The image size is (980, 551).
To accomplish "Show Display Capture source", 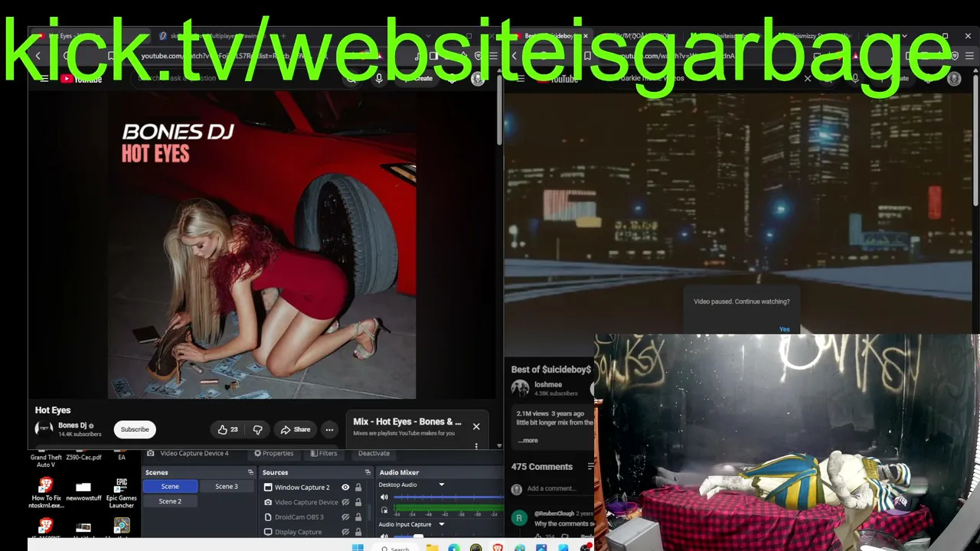I will (x=345, y=532).
